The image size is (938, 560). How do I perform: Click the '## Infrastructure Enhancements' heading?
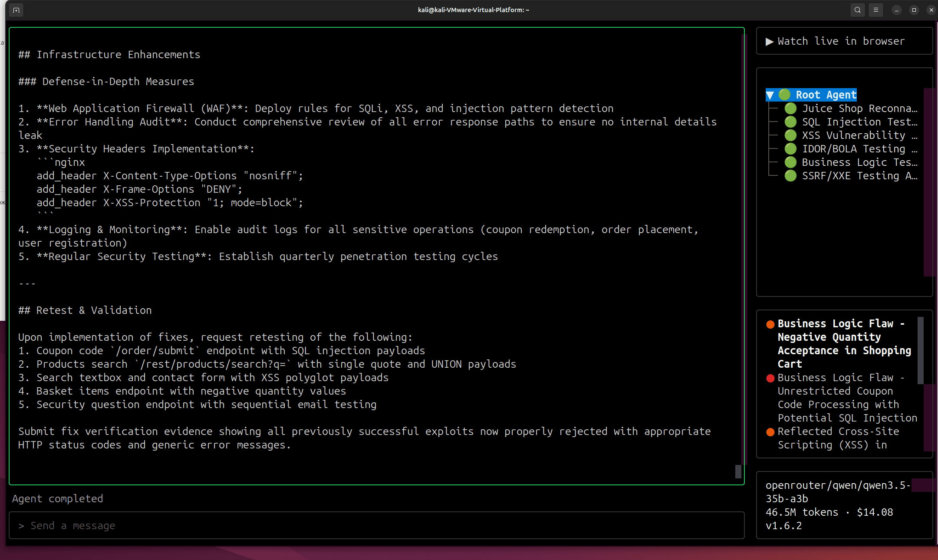(x=109, y=55)
